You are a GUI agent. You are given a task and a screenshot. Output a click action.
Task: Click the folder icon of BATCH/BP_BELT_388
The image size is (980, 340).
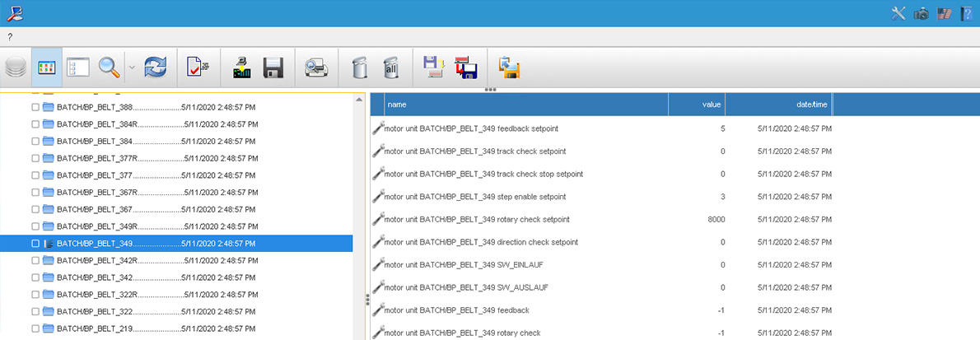click(48, 107)
